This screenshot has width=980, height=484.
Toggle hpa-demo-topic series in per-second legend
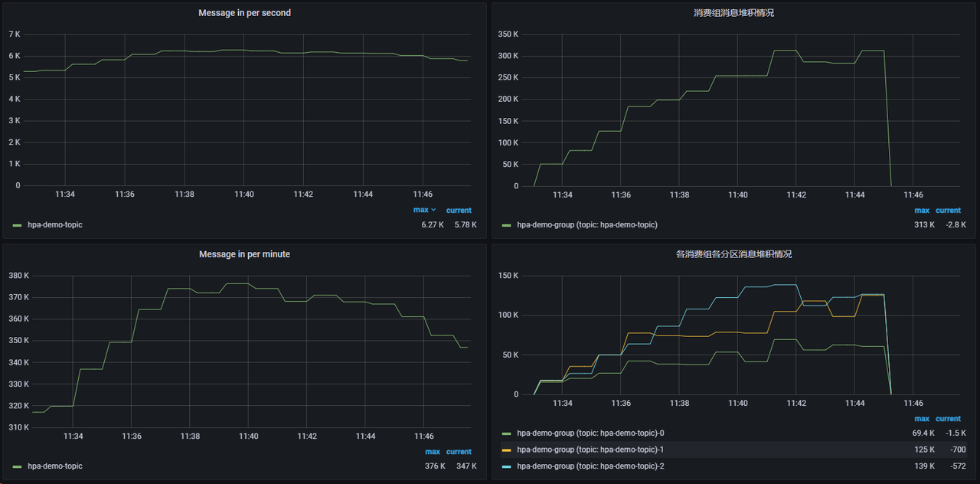(x=54, y=225)
